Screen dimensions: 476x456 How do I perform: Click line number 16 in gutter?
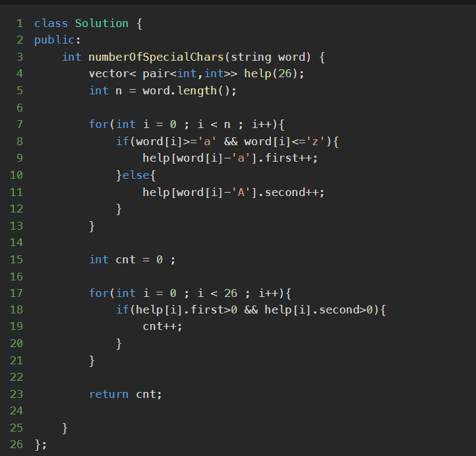pyautogui.click(x=16, y=277)
